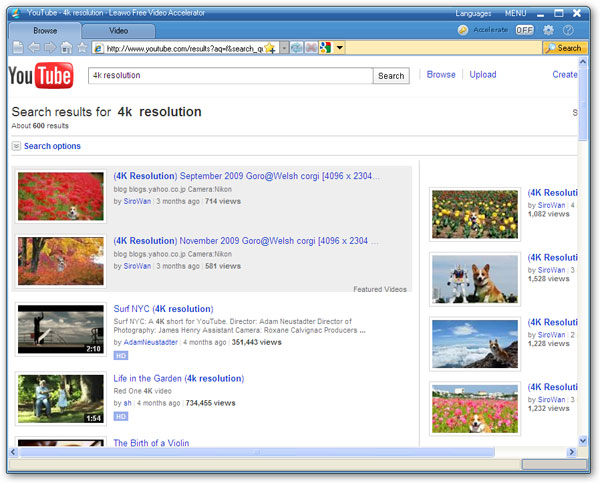This screenshot has height=483, width=600.
Task: Click the Create link at top right
Action: tap(565, 75)
